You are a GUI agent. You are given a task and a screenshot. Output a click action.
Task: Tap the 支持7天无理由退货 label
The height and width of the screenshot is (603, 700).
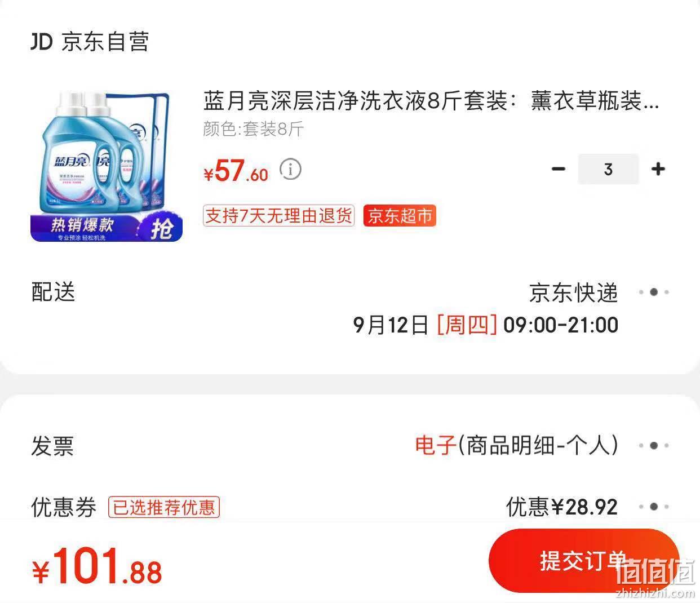click(x=278, y=216)
